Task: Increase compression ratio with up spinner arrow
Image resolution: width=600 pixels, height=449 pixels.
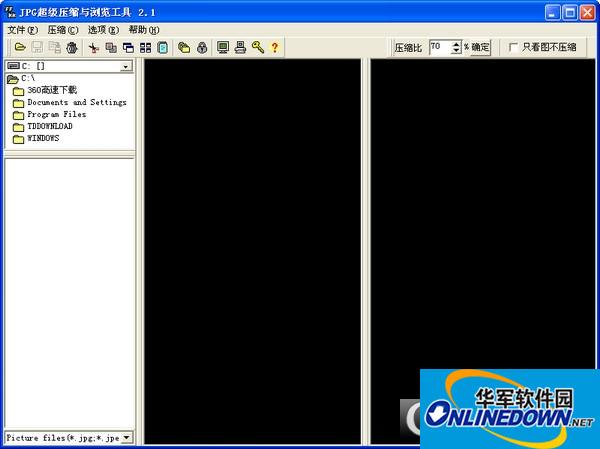Action: pos(456,44)
